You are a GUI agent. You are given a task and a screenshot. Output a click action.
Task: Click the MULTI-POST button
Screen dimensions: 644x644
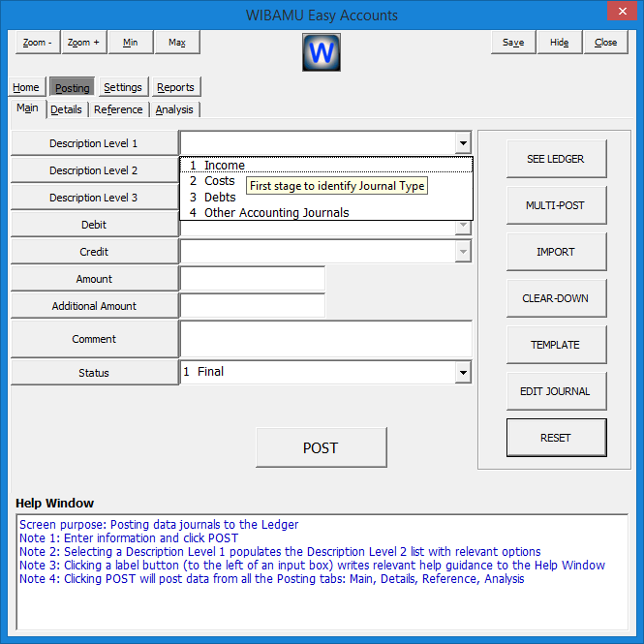coord(556,205)
